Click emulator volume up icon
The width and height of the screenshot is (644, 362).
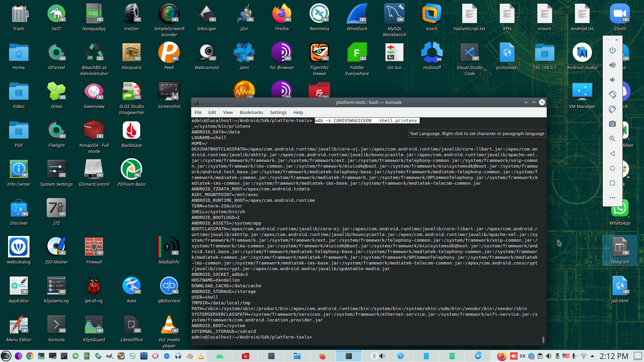(612, 65)
